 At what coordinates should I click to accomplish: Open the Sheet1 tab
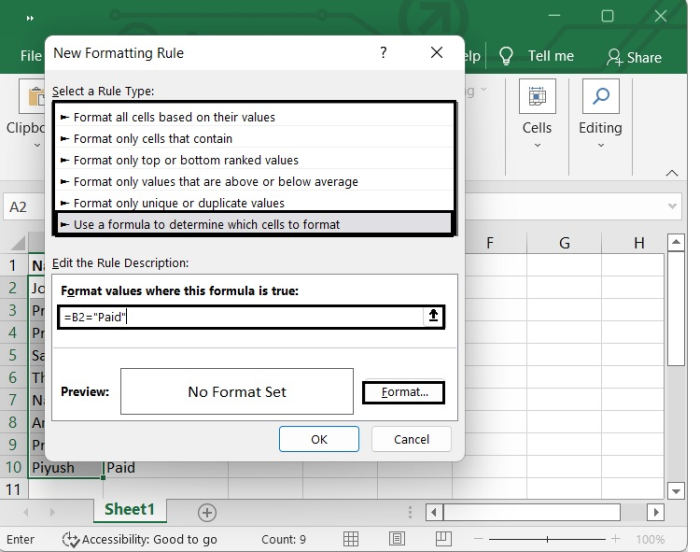point(130,510)
